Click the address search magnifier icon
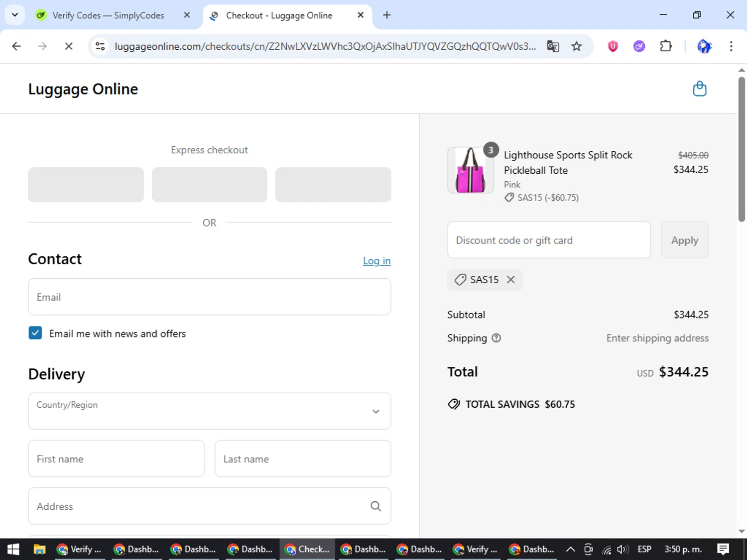 pyautogui.click(x=375, y=506)
